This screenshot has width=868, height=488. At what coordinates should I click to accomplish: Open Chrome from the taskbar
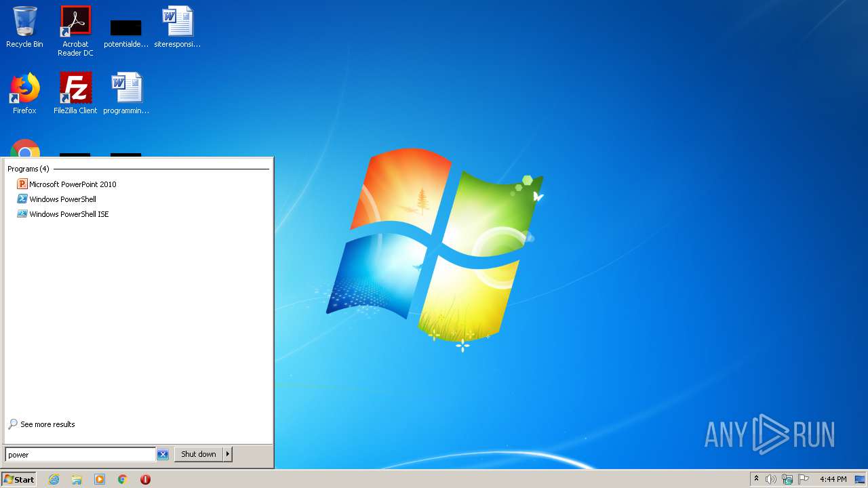(x=123, y=479)
